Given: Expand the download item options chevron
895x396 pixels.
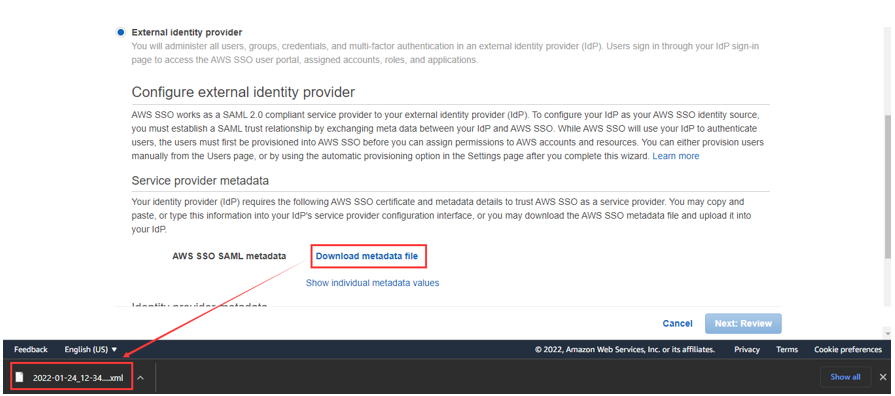Looking at the screenshot, I should click(140, 377).
